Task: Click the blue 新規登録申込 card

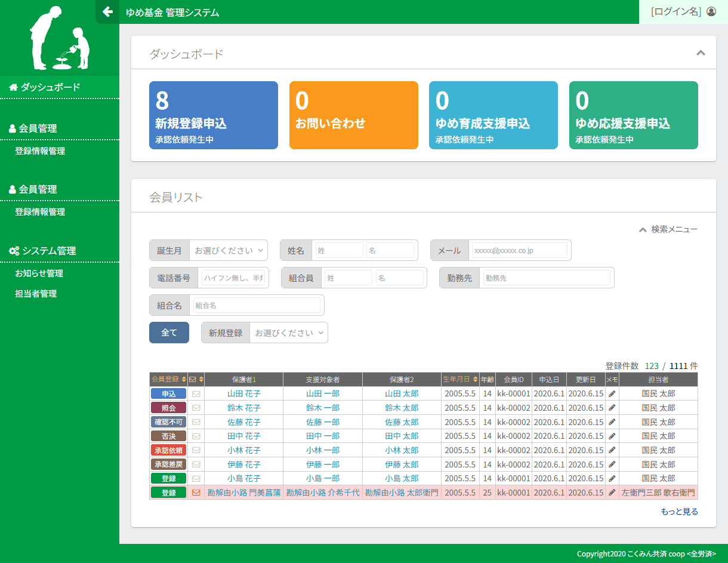Action: click(213, 115)
